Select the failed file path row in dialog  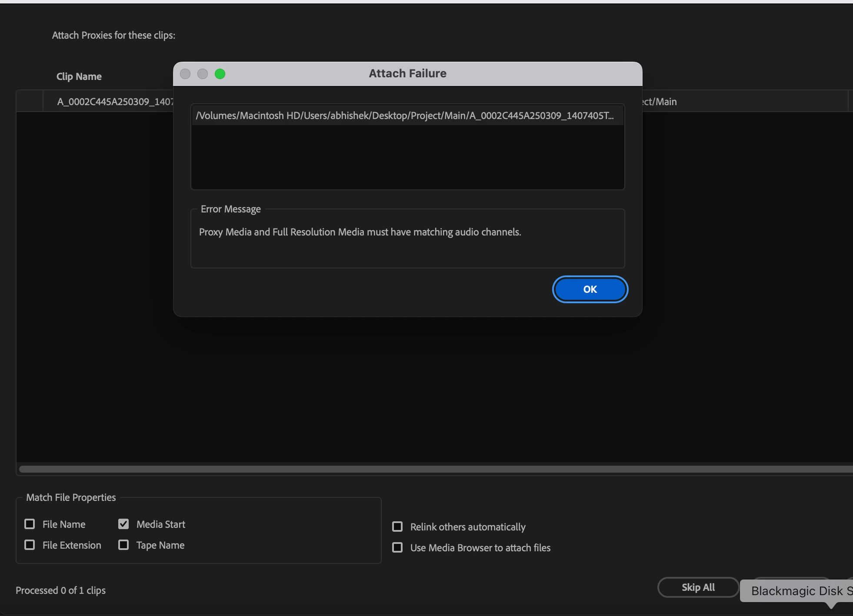pos(408,116)
